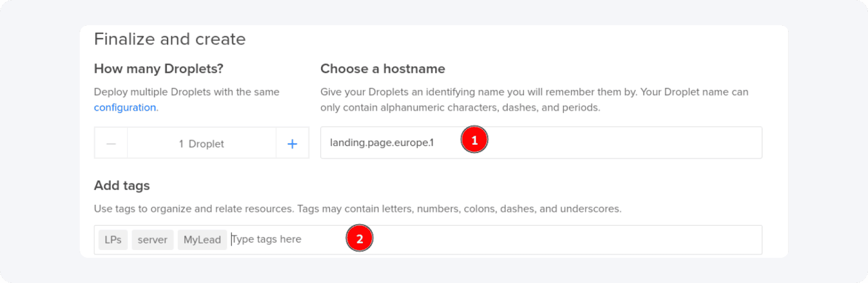Click the '1 Droplet' count display

click(x=201, y=144)
